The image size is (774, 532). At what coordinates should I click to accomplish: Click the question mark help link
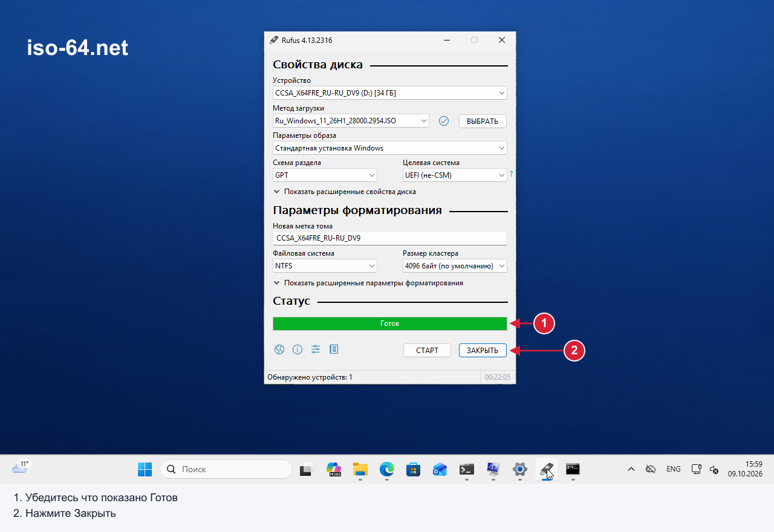[511, 174]
